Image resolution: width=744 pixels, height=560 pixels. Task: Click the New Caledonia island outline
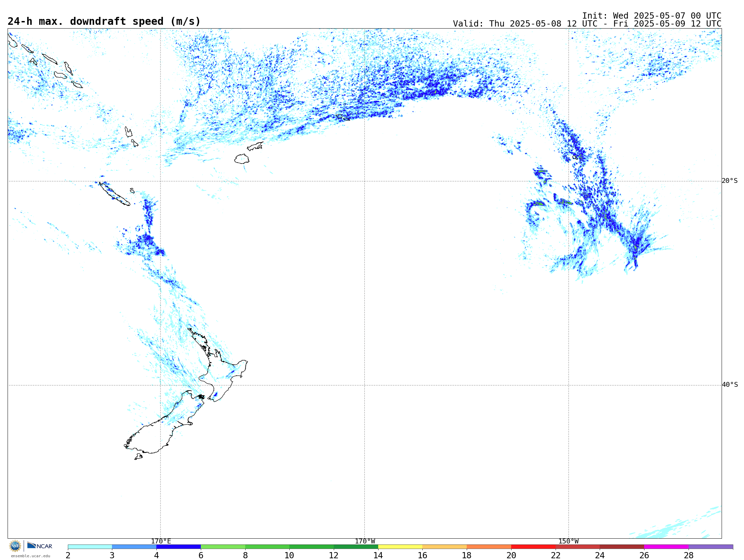click(115, 194)
